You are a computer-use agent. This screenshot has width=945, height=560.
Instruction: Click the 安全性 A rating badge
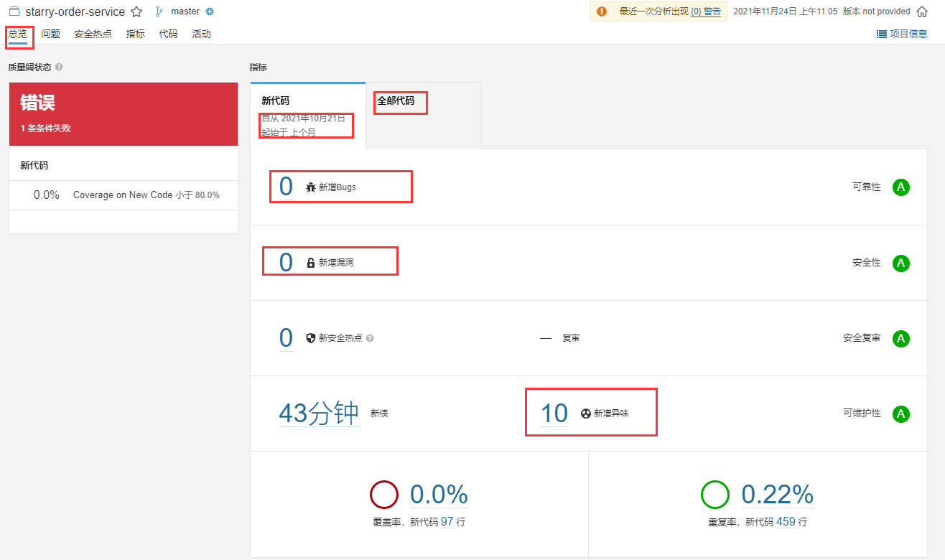click(x=901, y=263)
